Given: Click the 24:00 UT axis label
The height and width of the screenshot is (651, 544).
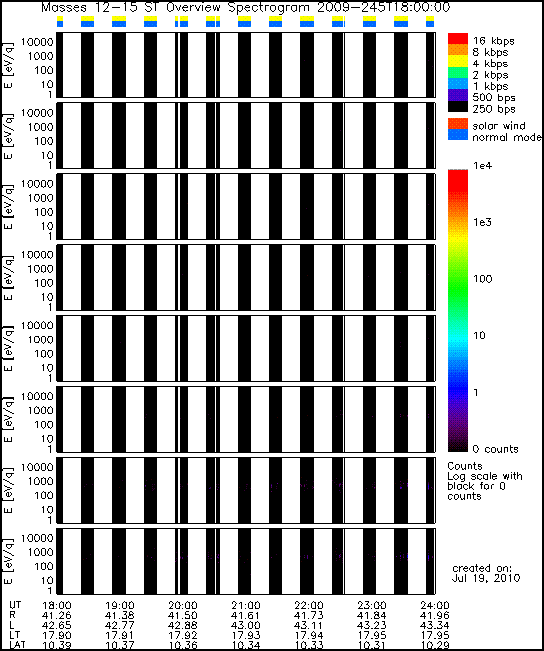Looking at the screenshot, I should coord(434,606).
